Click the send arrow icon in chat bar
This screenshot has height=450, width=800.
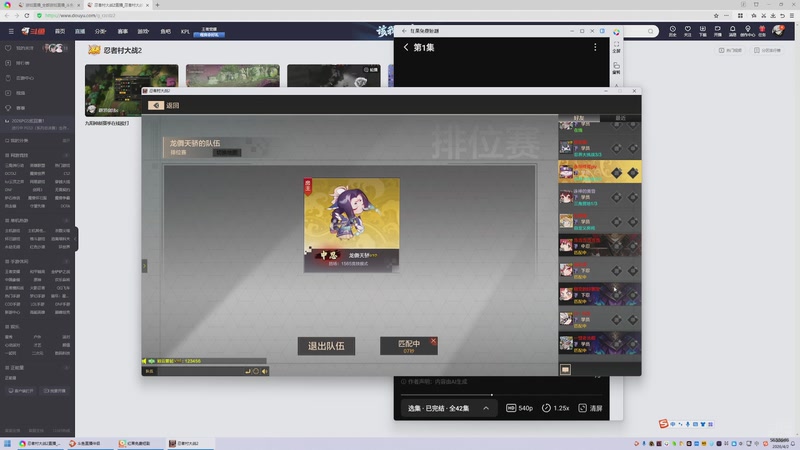248,371
